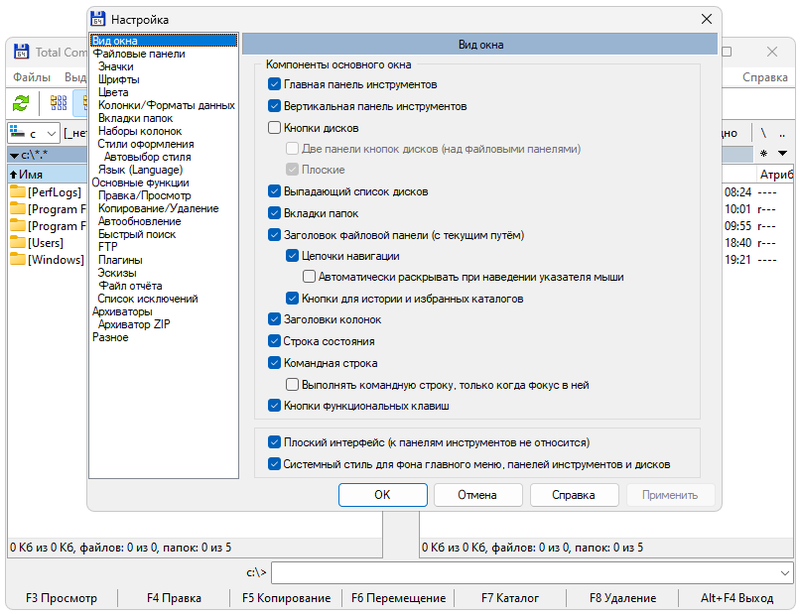Click the root backslash button in right panel
This screenshot has width=800, height=614.
pos(763,133)
